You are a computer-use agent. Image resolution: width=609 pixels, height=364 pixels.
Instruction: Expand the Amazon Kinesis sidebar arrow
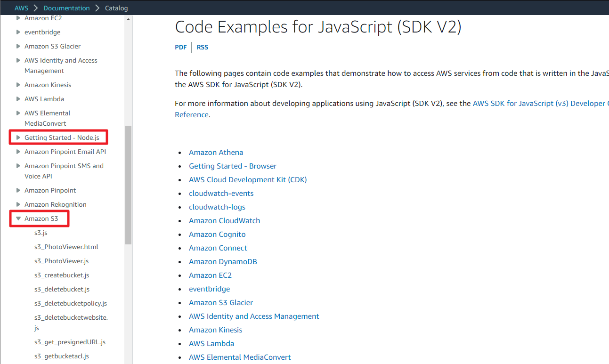18,85
